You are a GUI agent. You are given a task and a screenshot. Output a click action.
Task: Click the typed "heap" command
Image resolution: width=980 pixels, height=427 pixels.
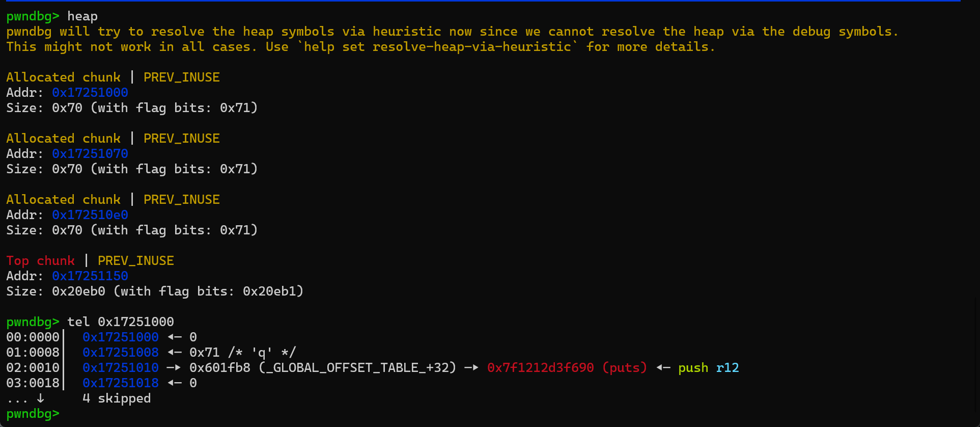tap(82, 16)
